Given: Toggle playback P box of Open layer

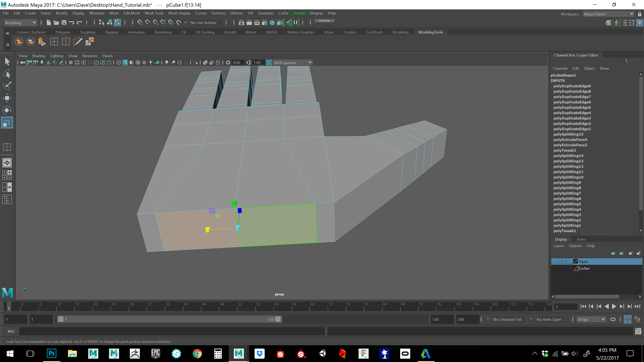Looking at the screenshot, I should pyautogui.click(x=562, y=261).
